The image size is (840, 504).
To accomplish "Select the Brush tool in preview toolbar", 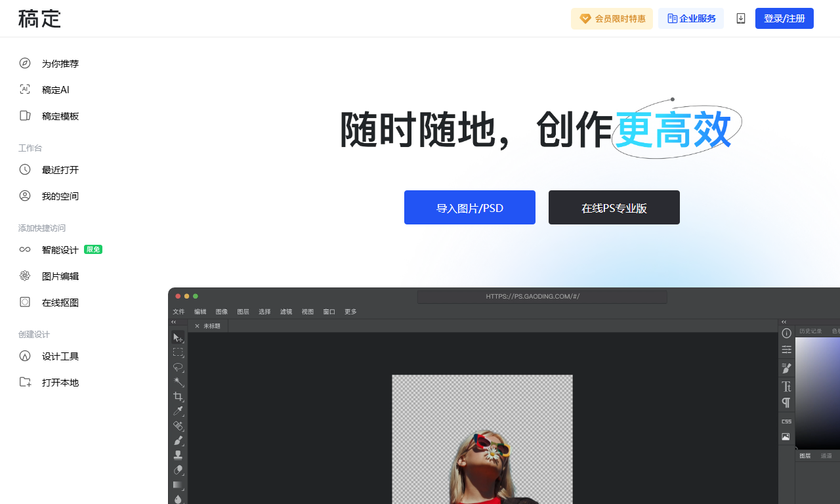I will click(178, 440).
